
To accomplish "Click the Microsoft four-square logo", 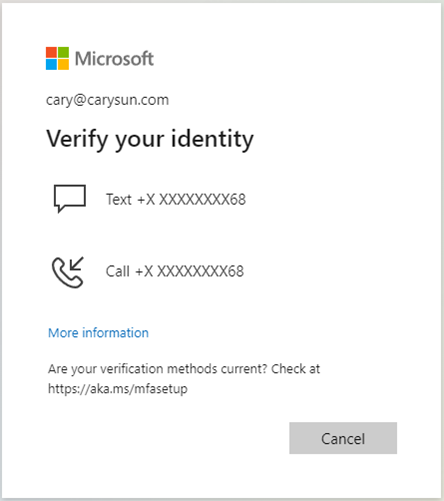I will (x=57, y=58).
